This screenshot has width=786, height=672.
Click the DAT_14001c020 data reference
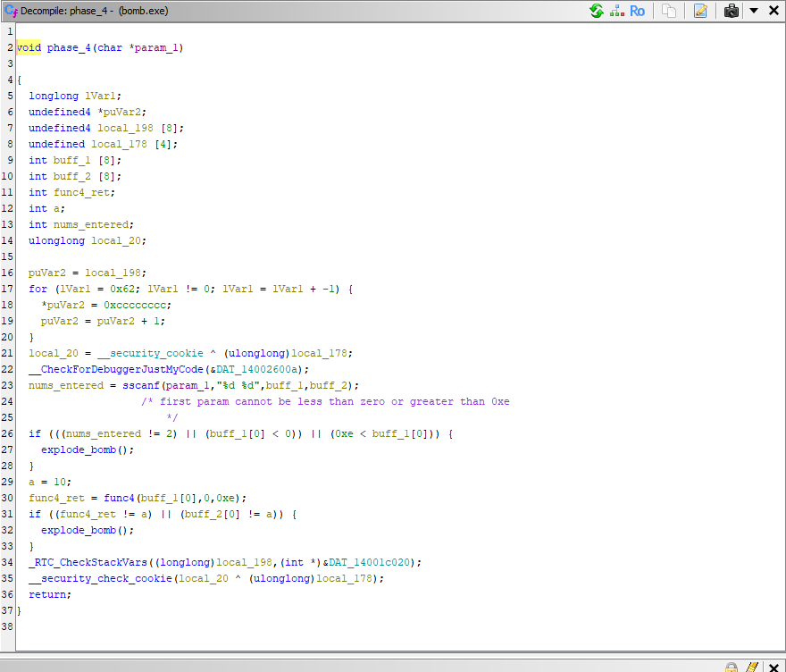372,562
